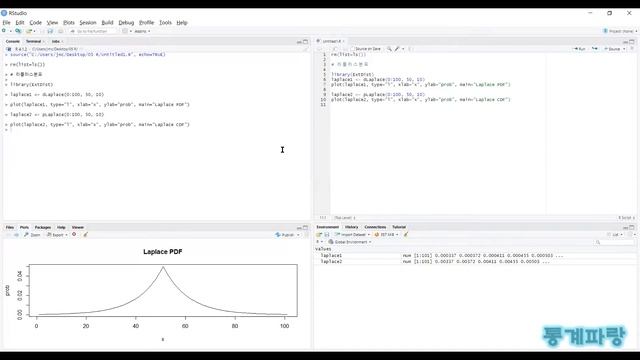
Task: Click the Run button in the editor
Action: tap(580, 49)
